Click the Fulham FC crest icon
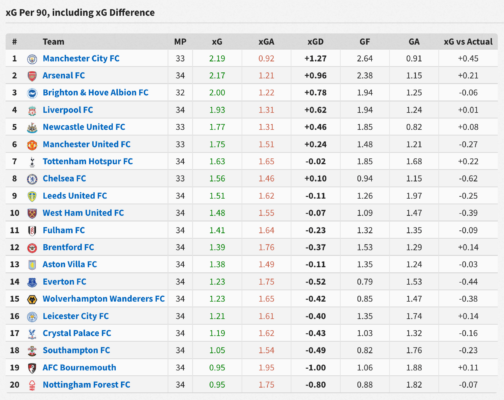Image resolution: width=504 pixels, height=400 pixels. pos(32,231)
